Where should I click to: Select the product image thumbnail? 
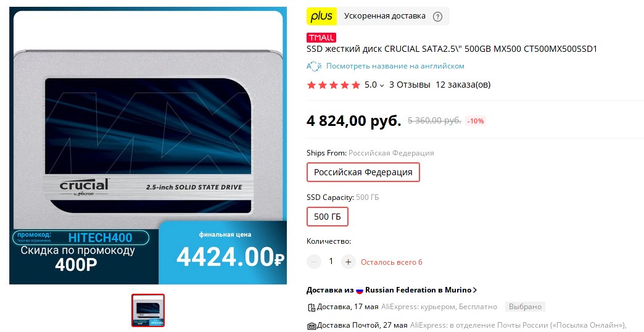coord(148,310)
